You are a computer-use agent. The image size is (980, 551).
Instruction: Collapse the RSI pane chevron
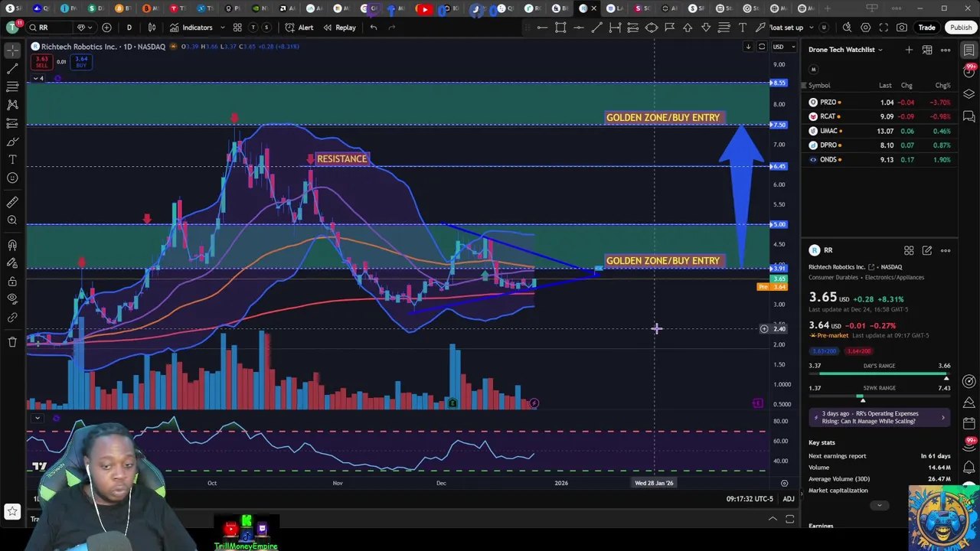coord(37,418)
